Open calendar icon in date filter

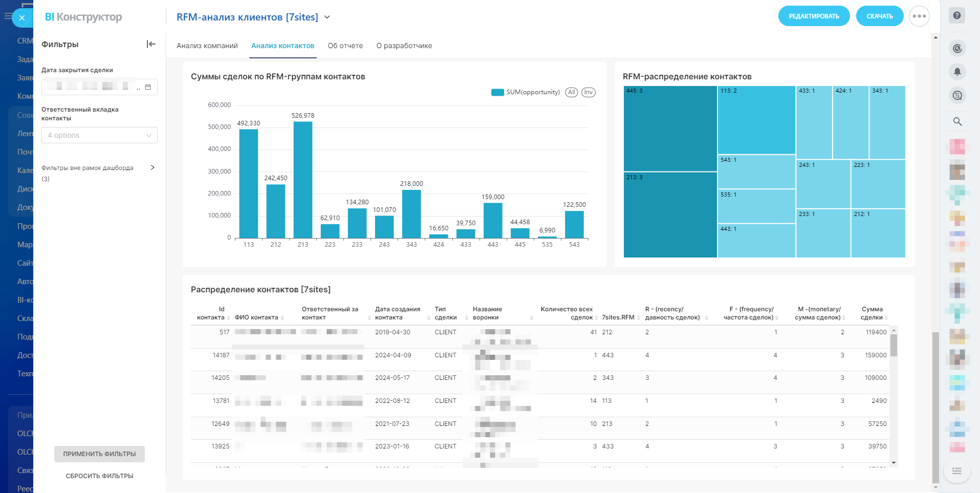[x=148, y=87]
